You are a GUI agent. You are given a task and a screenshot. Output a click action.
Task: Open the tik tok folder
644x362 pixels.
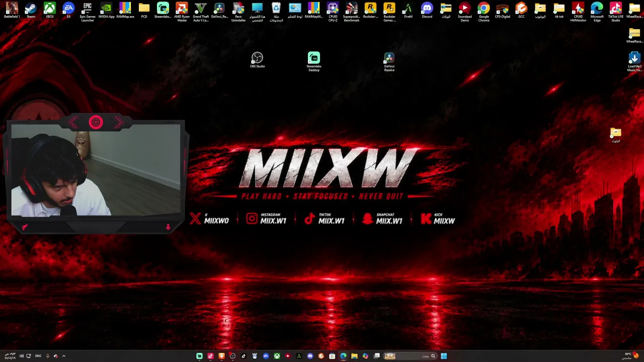(x=559, y=11)
